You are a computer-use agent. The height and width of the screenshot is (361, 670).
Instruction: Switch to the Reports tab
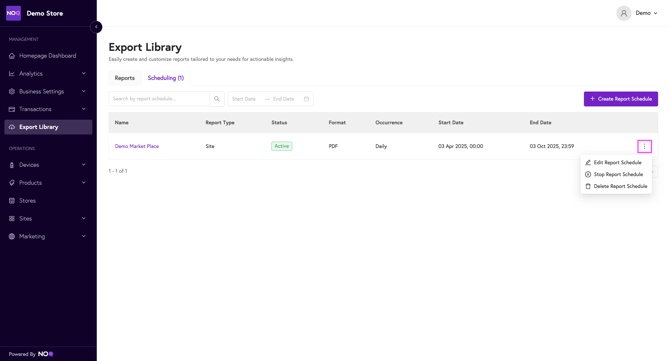(125, 78)
